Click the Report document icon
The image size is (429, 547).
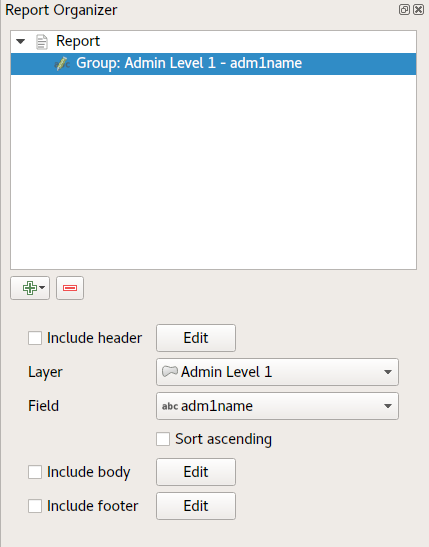tap(42, 42)
